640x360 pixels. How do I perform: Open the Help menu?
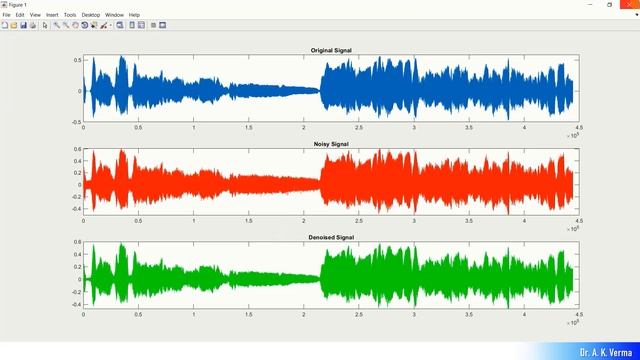tap(134, 15)
